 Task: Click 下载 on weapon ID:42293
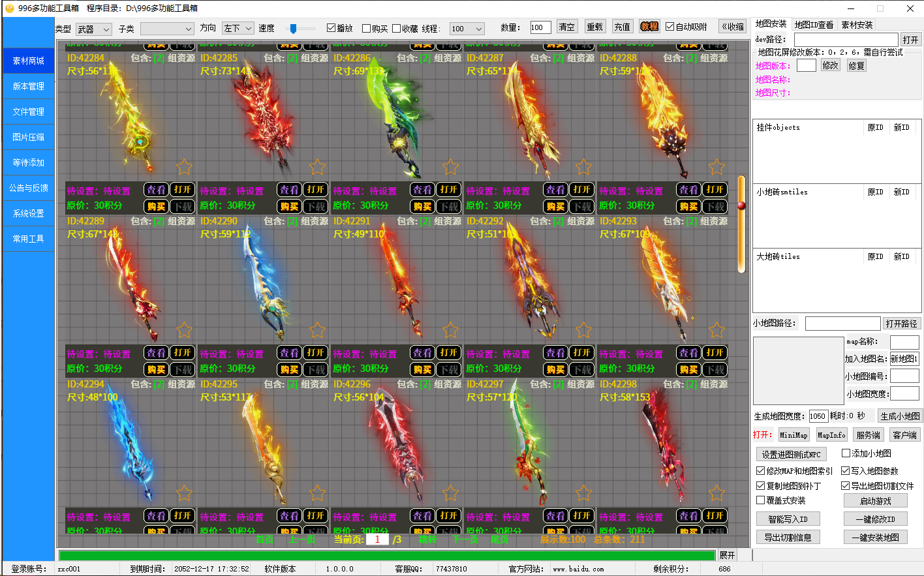pyautogui.click(x=715, y=369)
